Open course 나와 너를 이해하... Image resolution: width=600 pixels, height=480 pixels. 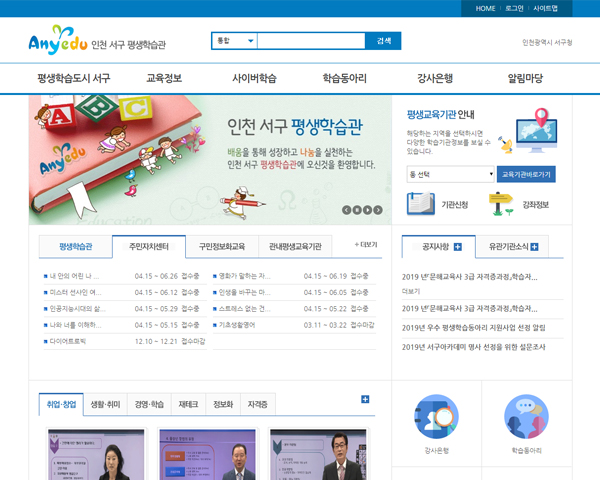tap(75, 325)
